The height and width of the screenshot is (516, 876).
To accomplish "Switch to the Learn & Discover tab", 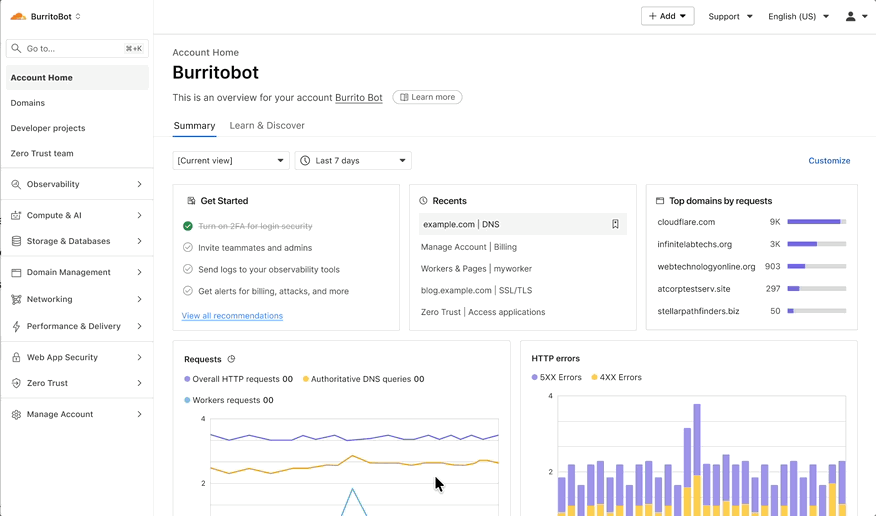I will point(267,126).
